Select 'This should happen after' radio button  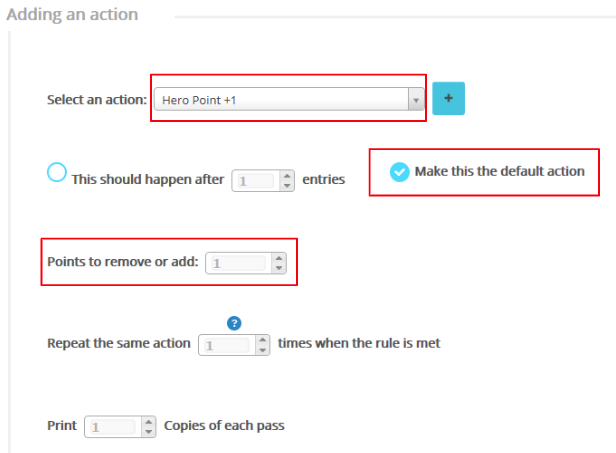click(x=57, y=173)
